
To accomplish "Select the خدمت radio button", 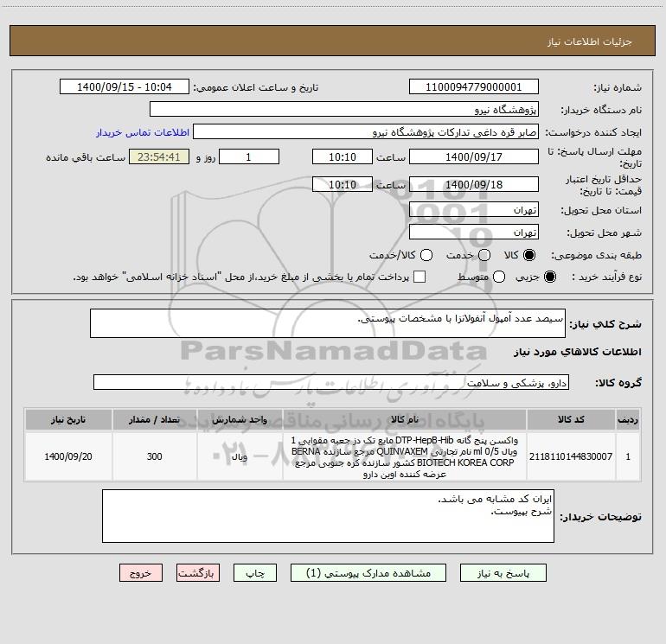I will click(x=484, y=255).
